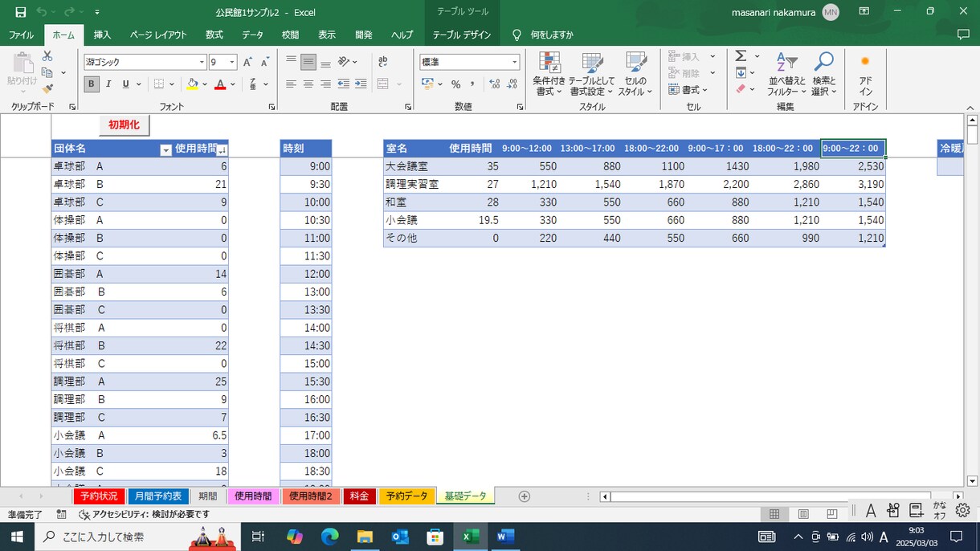Open Microsoft Edge from the taskbar
The width and height of the screenshot is (980, 551).
330,537
